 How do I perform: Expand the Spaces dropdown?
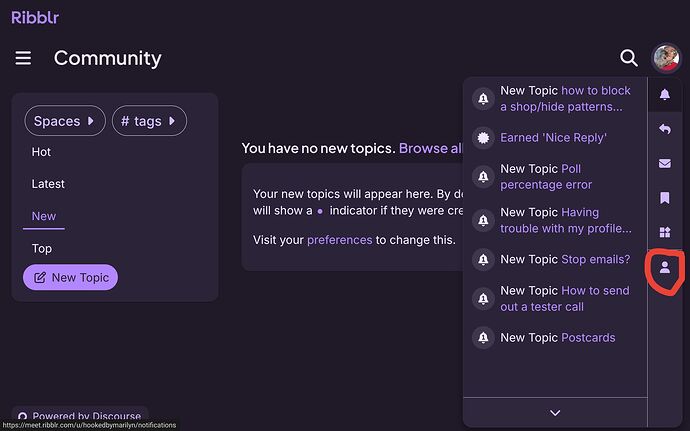65,121
